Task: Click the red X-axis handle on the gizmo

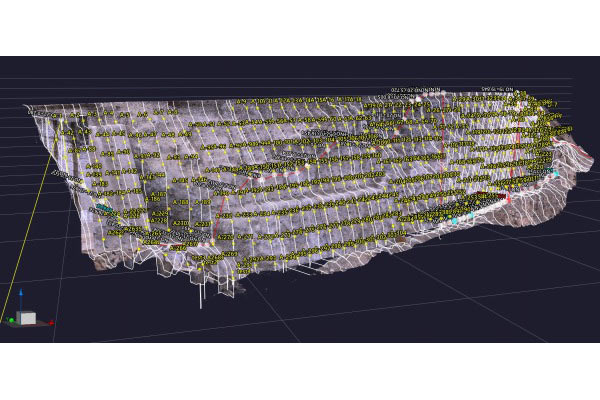Action: (x=50, y=322)
